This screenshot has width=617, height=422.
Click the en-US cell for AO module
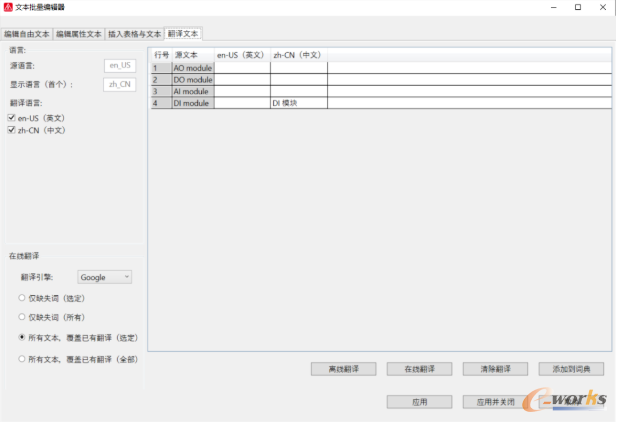242,68
